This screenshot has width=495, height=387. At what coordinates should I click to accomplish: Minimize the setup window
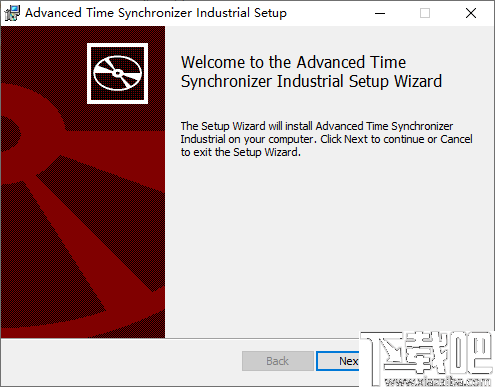[380, 13]
